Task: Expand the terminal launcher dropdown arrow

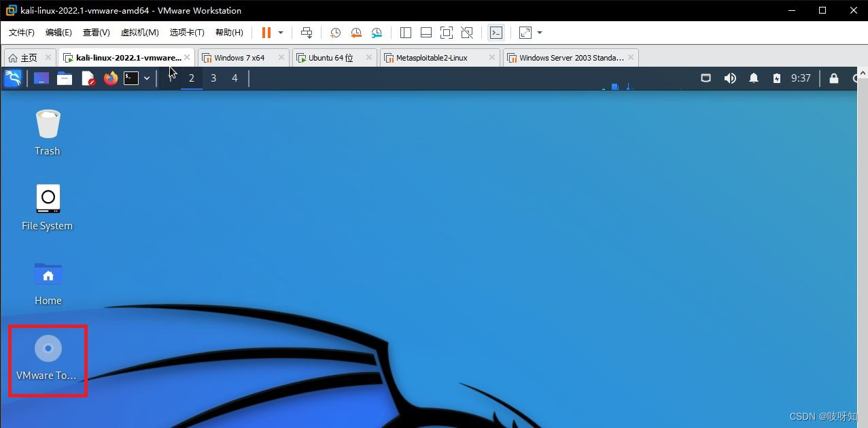Action: point(147,78)
